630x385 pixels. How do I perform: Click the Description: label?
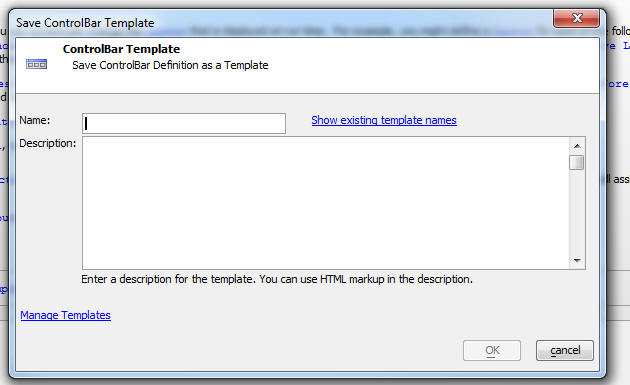pos(47,143)
